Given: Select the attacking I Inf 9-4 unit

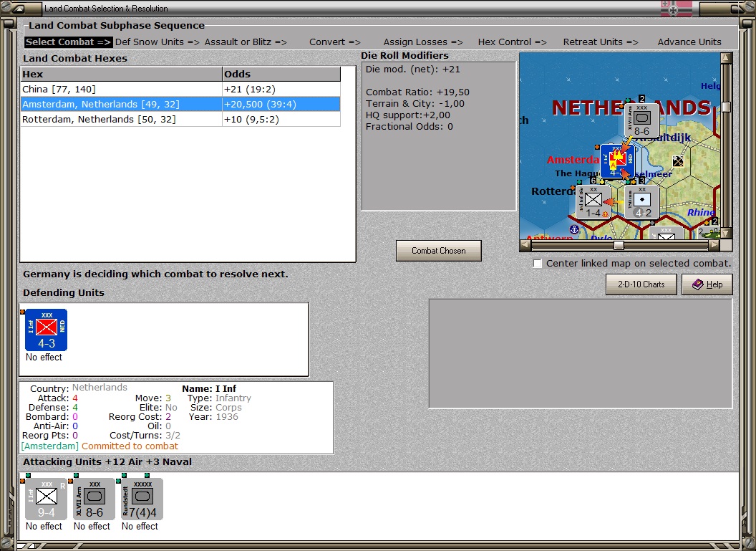Looking at the screenshot, I should point(47,499).
